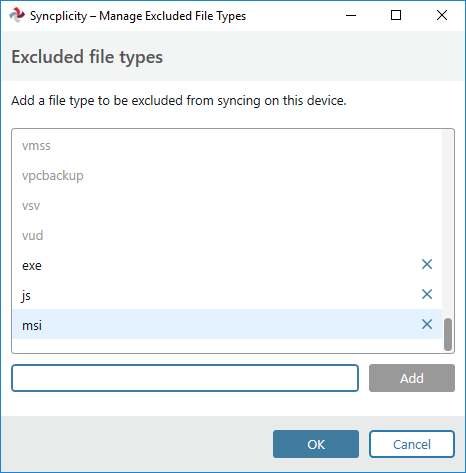Delete the msi exclusion entry
This screenshot has width=466, height=473.
pyautogui.click(x=427, y=324)
